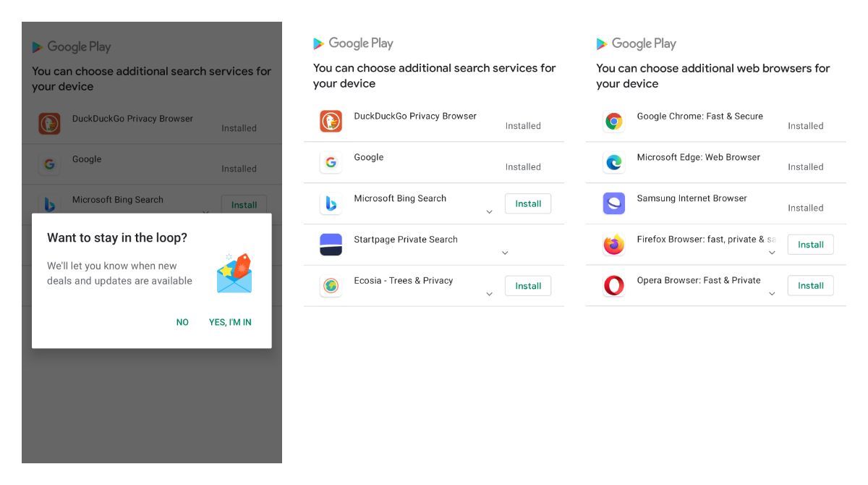
Task: Install Firefox Browser
Action: click(x=811, y=245)
